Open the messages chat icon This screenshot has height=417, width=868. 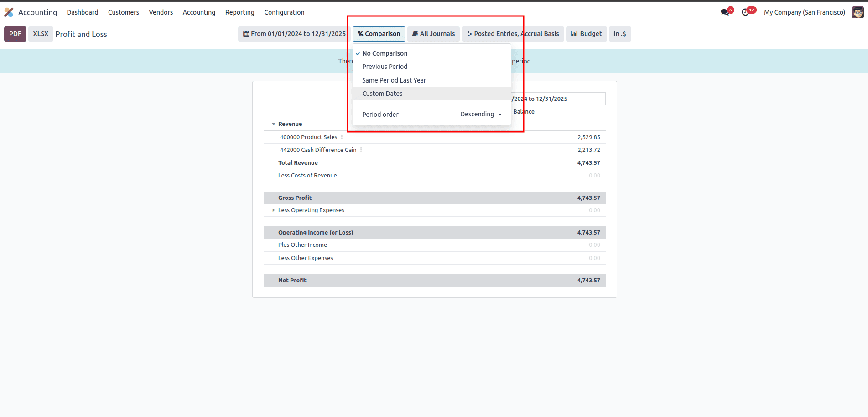(x=725, y=12)
